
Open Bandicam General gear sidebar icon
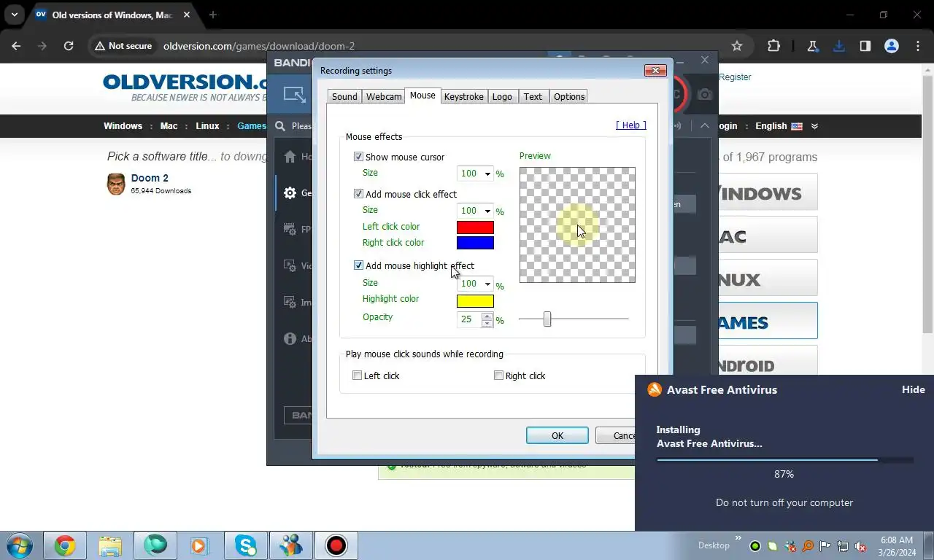290,193
